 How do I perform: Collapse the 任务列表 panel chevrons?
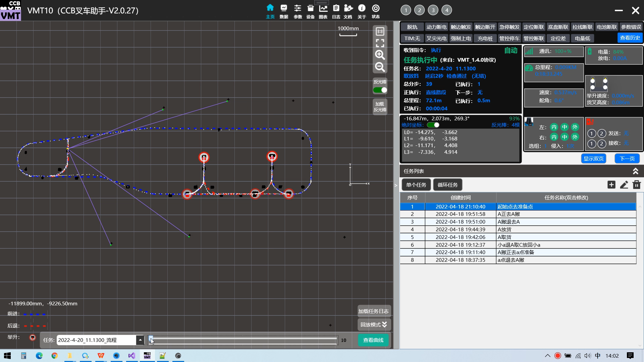coord(635,171)
